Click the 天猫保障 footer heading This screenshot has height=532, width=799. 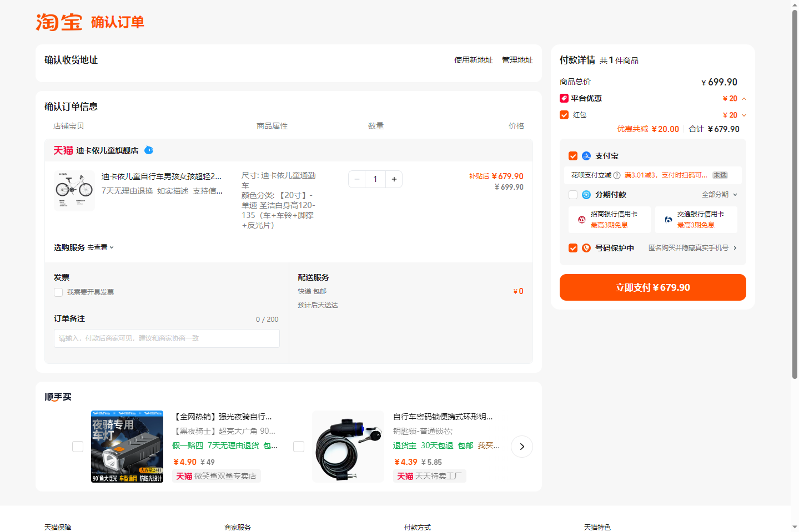pyautogui.click(x=58, y=528)
